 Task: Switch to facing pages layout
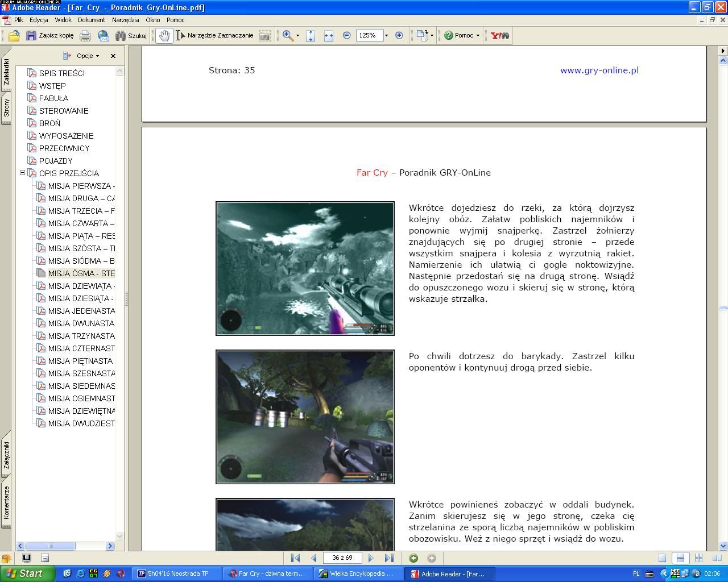tap(717, 558)
